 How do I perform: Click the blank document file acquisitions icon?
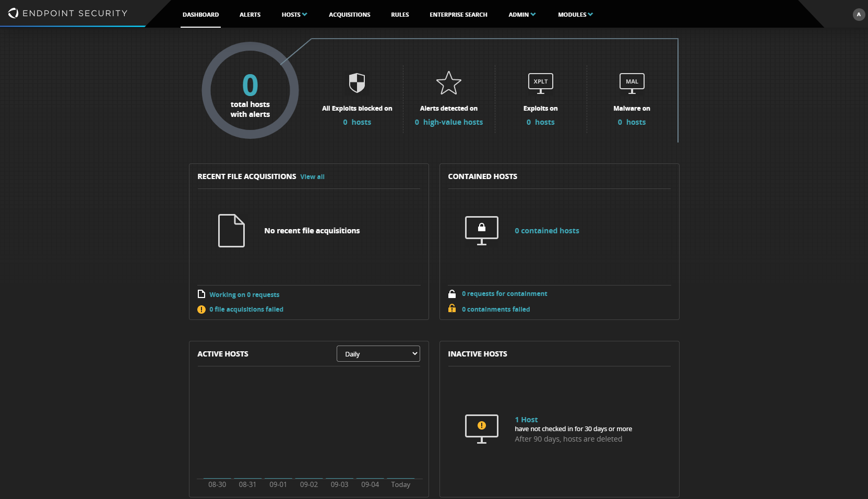tap(231, 230)
